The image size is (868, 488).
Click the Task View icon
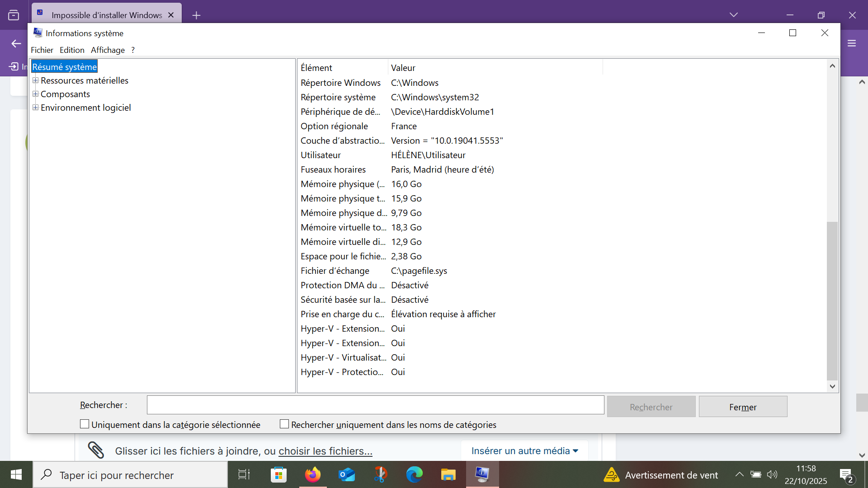(x=244, y=474)
